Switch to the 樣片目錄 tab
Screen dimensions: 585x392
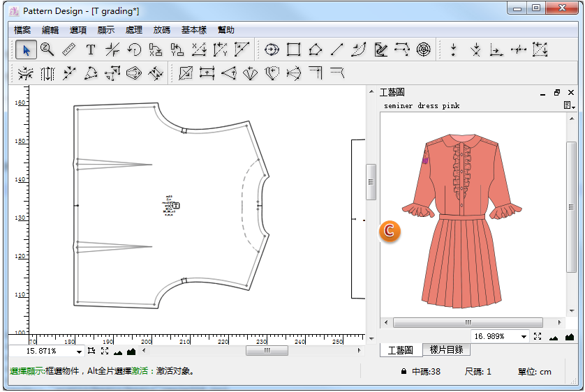tap(446, 350)
